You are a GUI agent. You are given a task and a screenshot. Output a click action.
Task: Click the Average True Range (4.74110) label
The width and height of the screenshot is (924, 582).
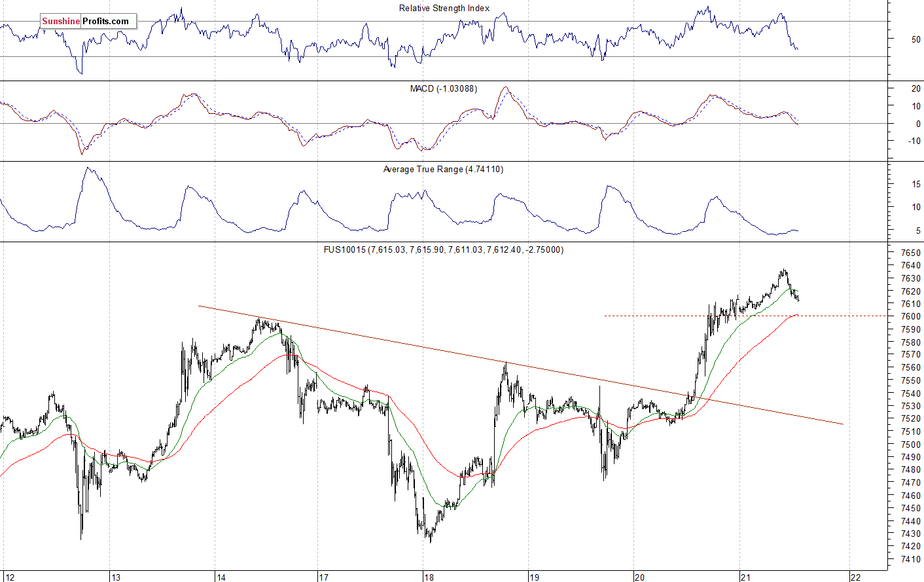point(443,169)
